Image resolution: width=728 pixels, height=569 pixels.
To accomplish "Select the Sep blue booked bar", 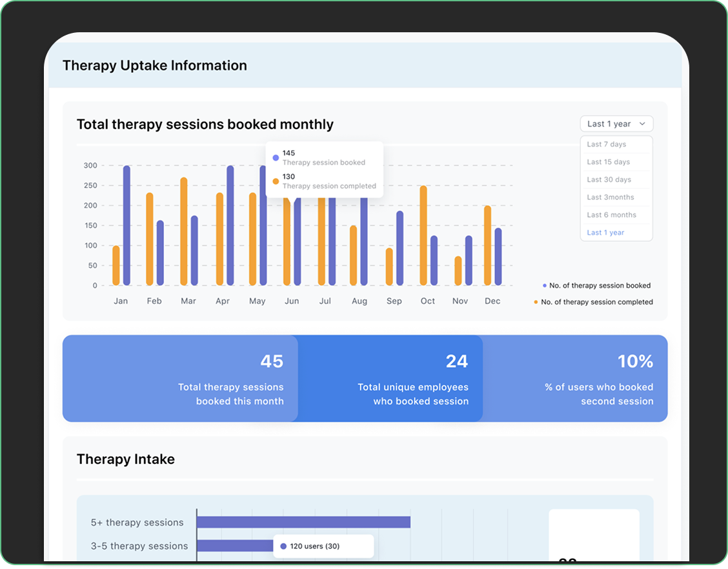I will (399, 248).
